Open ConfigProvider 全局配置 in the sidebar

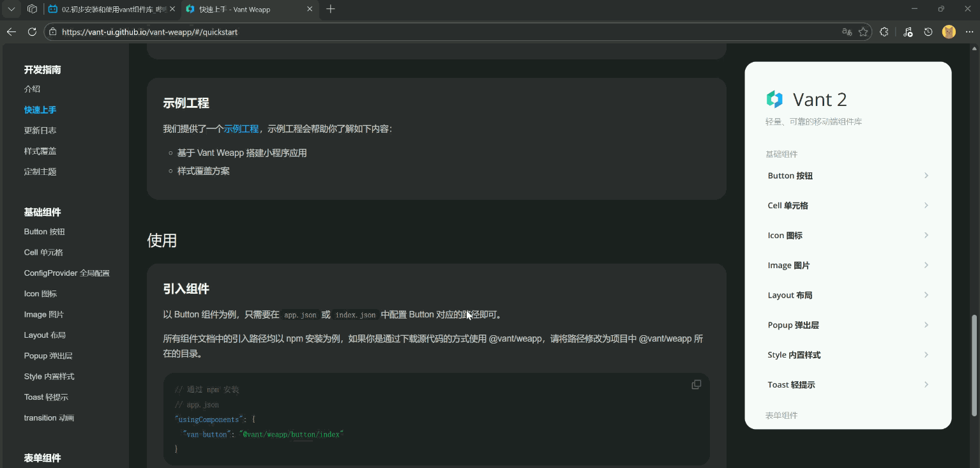(67, 273)
